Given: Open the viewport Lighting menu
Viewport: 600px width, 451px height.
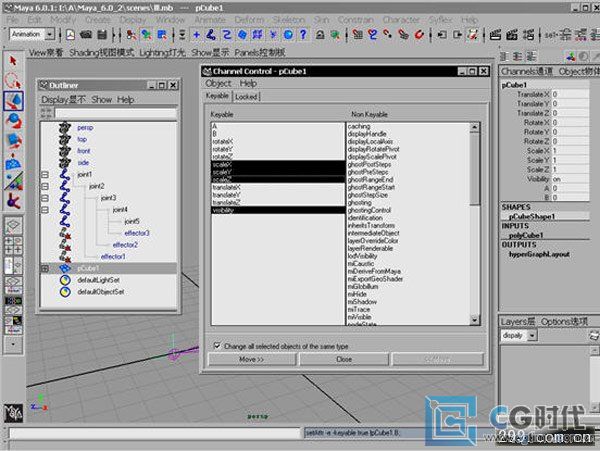Looking at the screenshot, I should 162,52.
